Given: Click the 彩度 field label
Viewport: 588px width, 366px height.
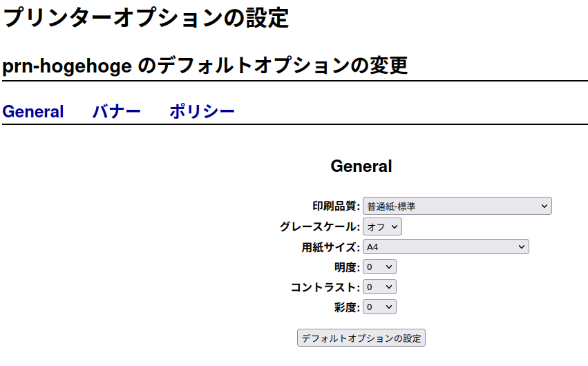Looking at the screenshot, I should pos(347,307).
